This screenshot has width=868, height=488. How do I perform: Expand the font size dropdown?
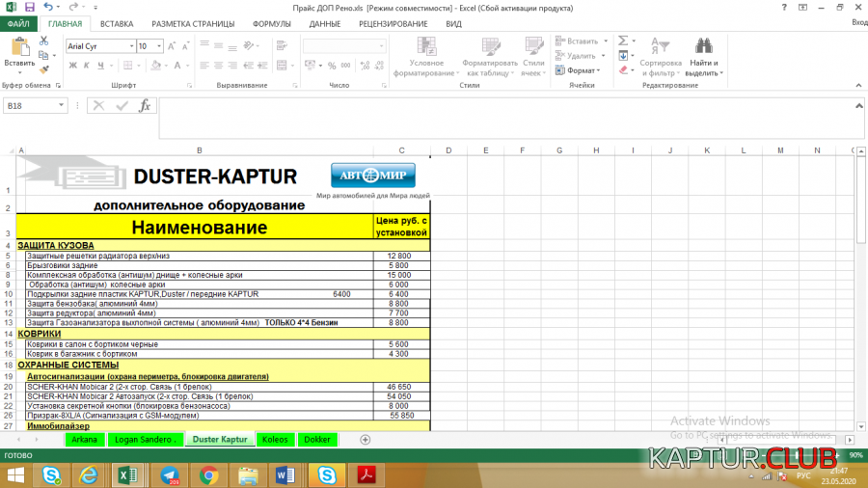[158, 46]
